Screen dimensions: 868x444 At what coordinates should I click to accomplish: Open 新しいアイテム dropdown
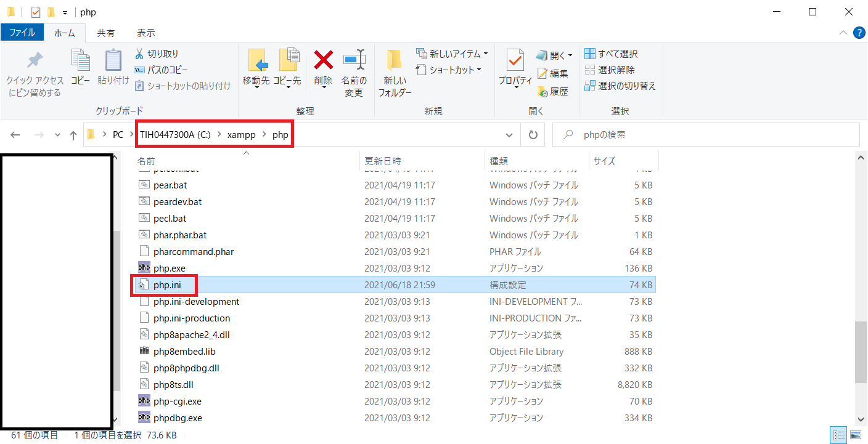click(x=452, y=54)
